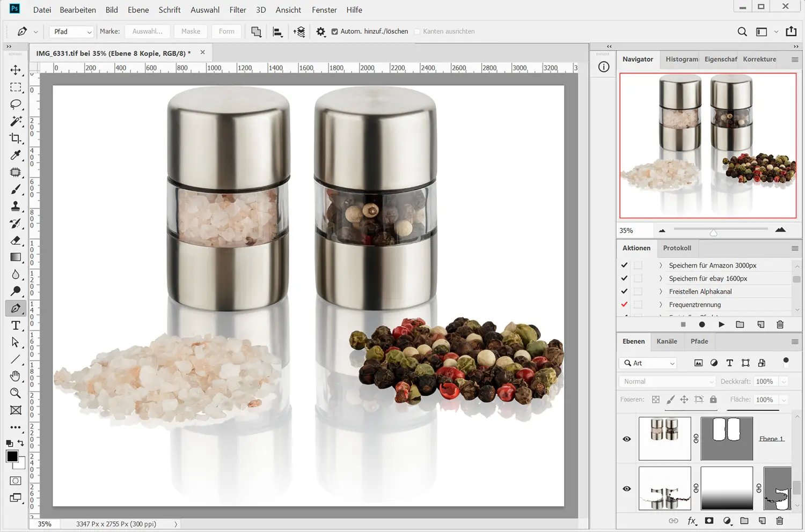Switch to the Protokoll tab
Screen dimensions: 805x532
pos(677,248)
